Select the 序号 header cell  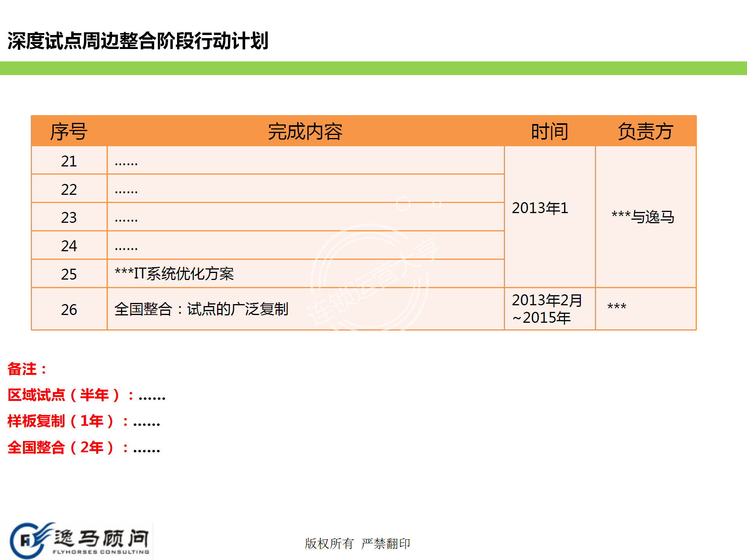[x=69, y=131]
